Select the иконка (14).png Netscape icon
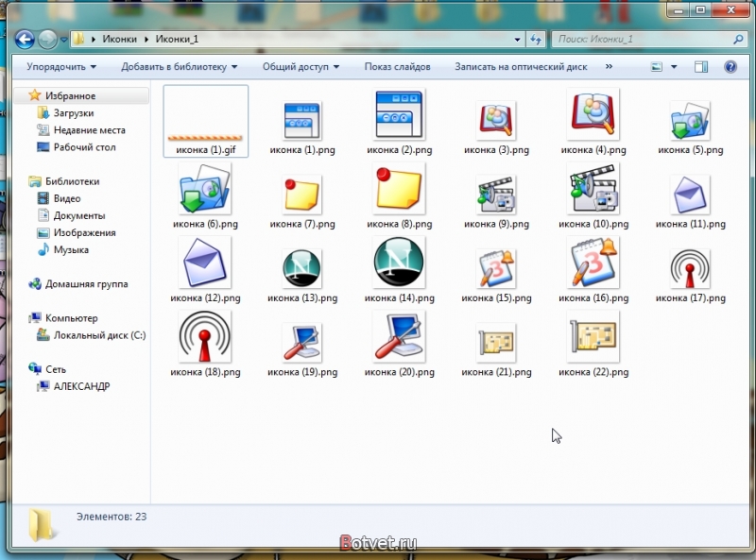This screenshot has height=560, width=756. [x=399, y=263]
